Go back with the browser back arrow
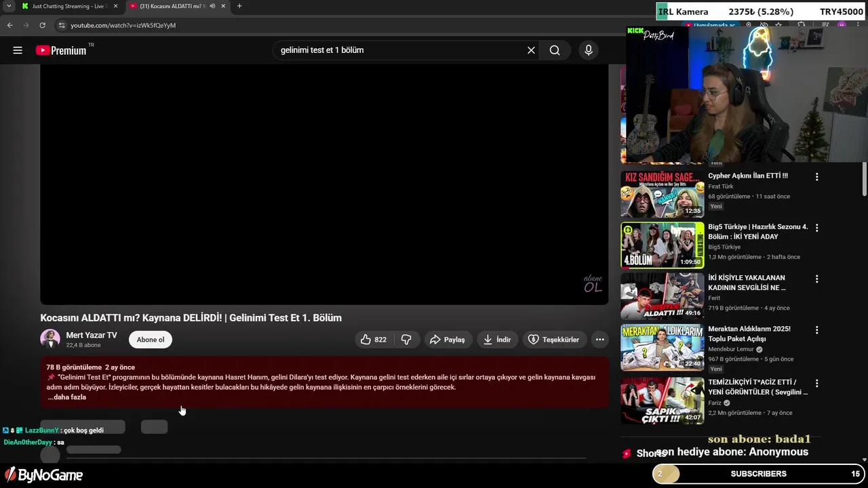868x488 pixels. click(9, 25)
